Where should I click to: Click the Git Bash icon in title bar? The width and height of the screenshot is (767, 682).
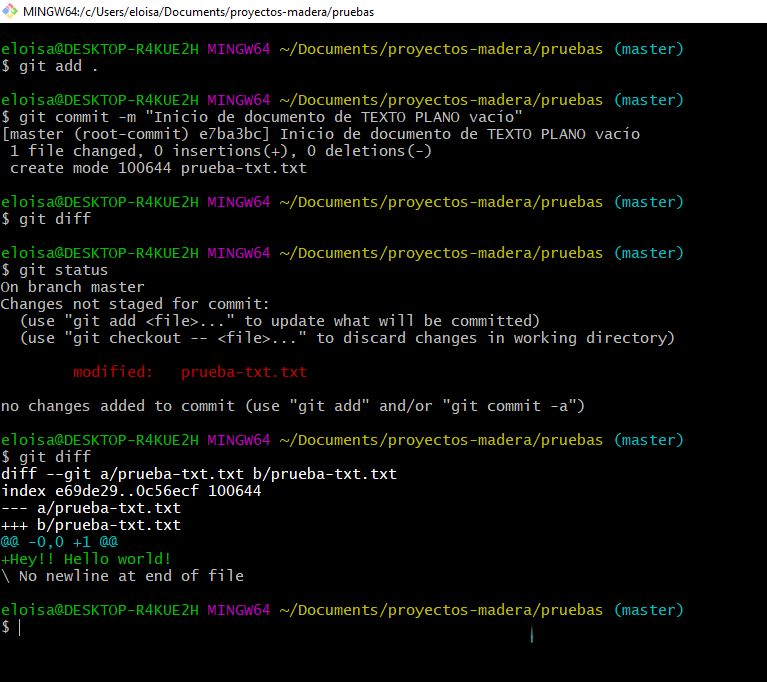click(x=9, y=11)
